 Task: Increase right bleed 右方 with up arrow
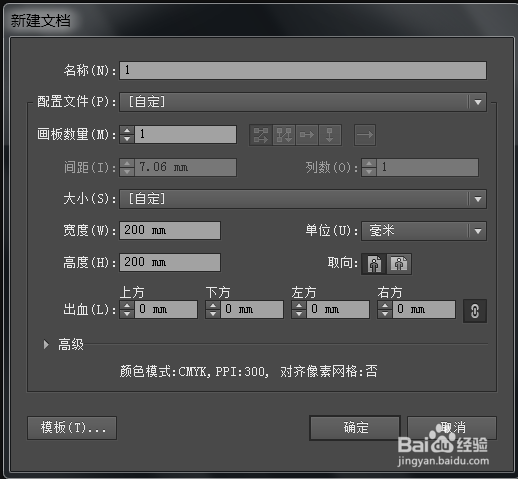click(385, 305)
